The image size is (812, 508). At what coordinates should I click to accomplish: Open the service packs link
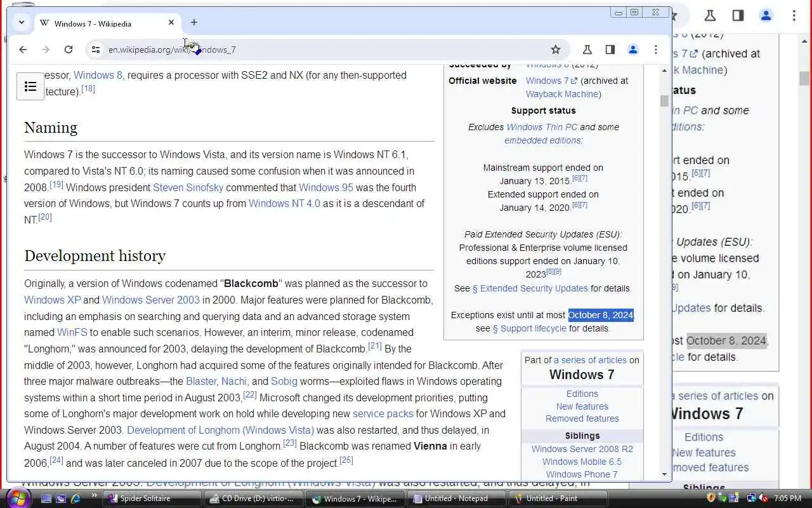point(383,413)
